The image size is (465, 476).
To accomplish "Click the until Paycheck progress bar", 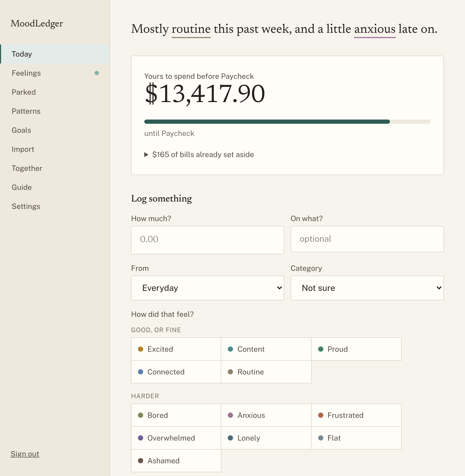I will pyautogui.click(x=287, y=122).
